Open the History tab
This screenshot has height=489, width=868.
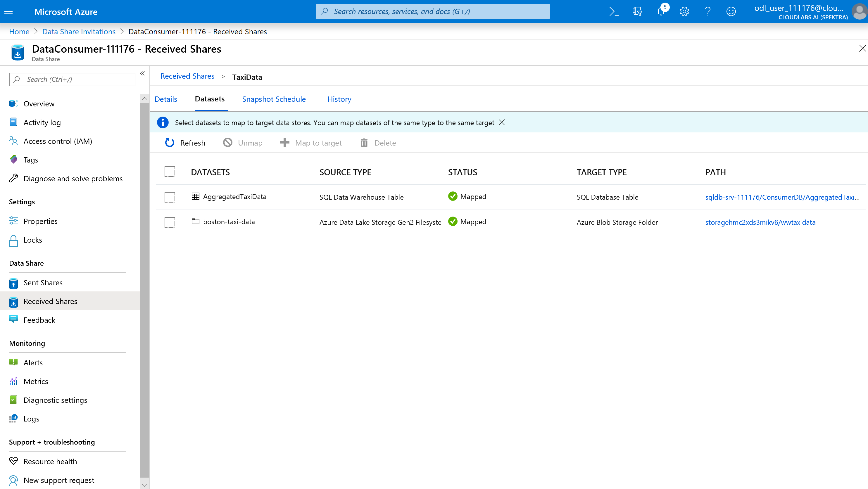[x=339, y=99]
